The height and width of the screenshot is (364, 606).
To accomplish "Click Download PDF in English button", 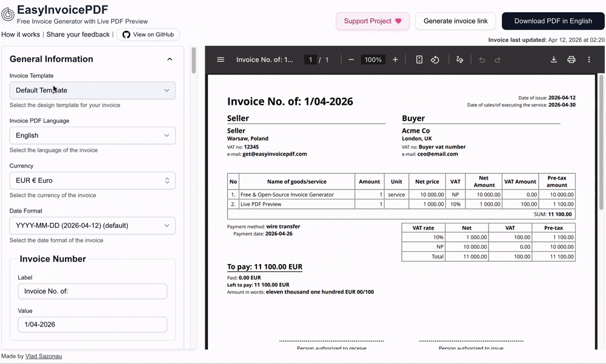I will click(553, 21).
